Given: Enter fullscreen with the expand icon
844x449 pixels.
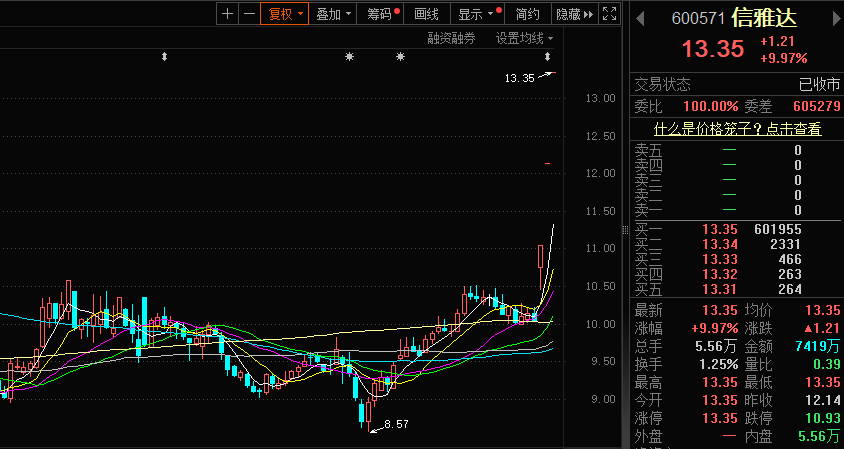Looking at the screenshot, I should tap(609, 14).
